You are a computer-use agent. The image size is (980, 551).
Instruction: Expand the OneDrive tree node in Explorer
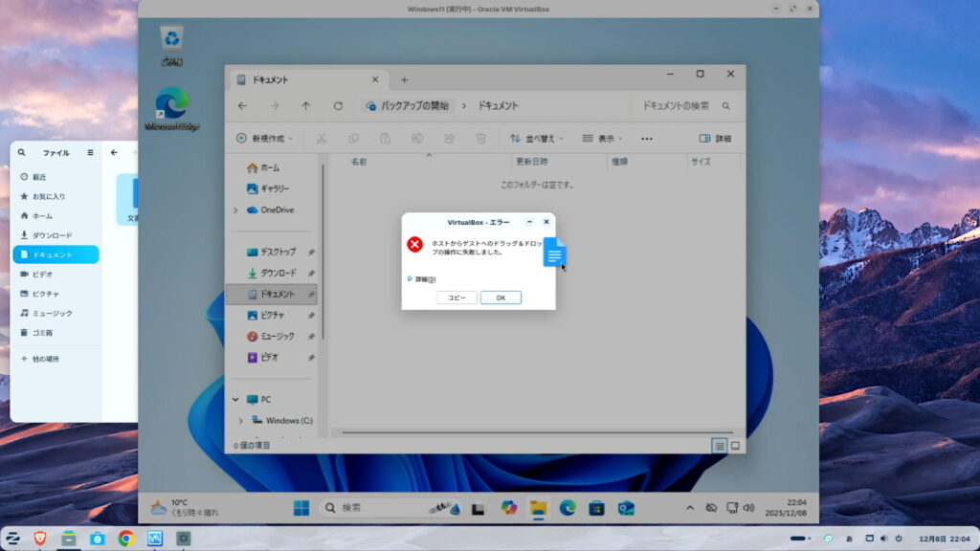tap(235, 209)
